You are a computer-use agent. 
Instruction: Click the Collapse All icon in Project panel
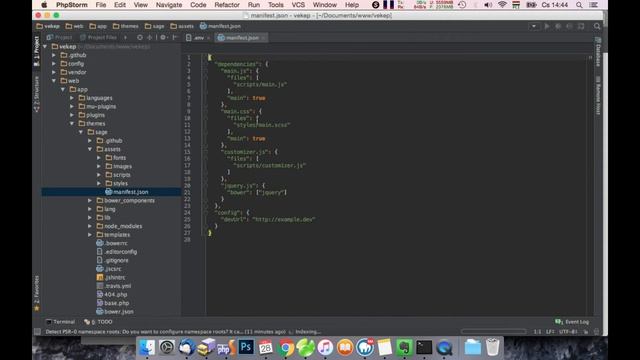point(149,37)
